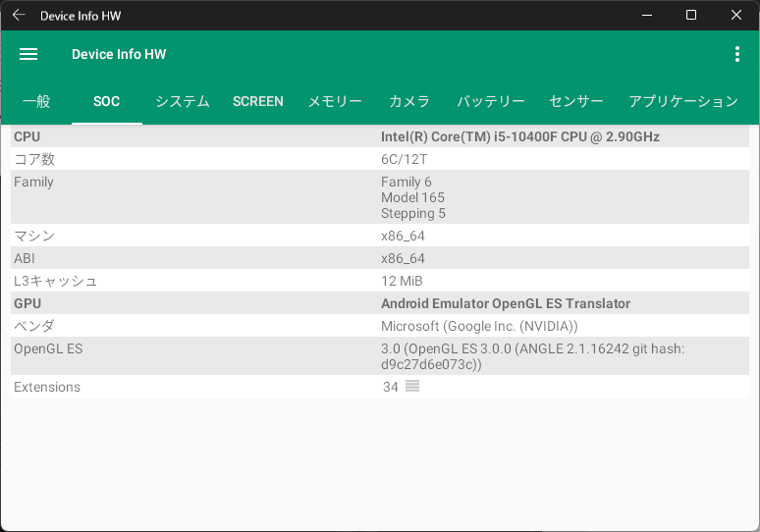
Task: Maximize the Device Info HW window
Action: tap(691, 16)
